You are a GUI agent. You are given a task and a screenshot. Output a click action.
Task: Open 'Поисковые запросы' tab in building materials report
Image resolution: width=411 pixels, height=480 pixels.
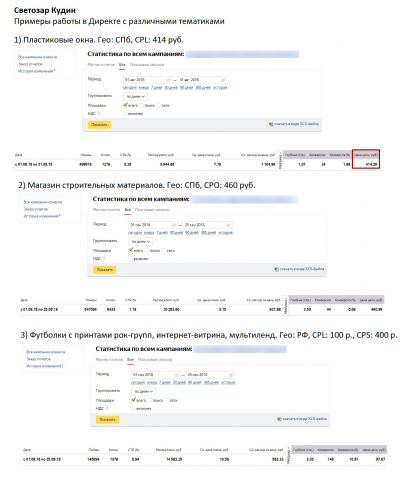(x=152, y=210)
